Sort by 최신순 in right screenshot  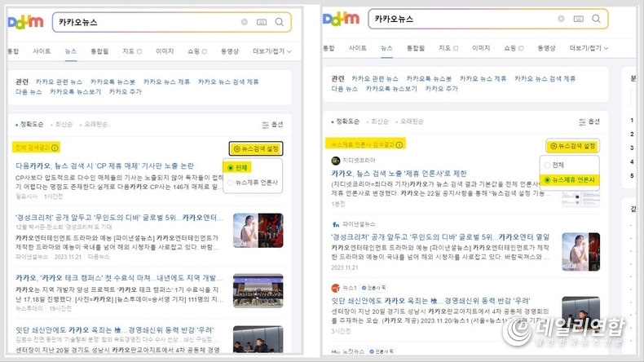click(378, 121)
